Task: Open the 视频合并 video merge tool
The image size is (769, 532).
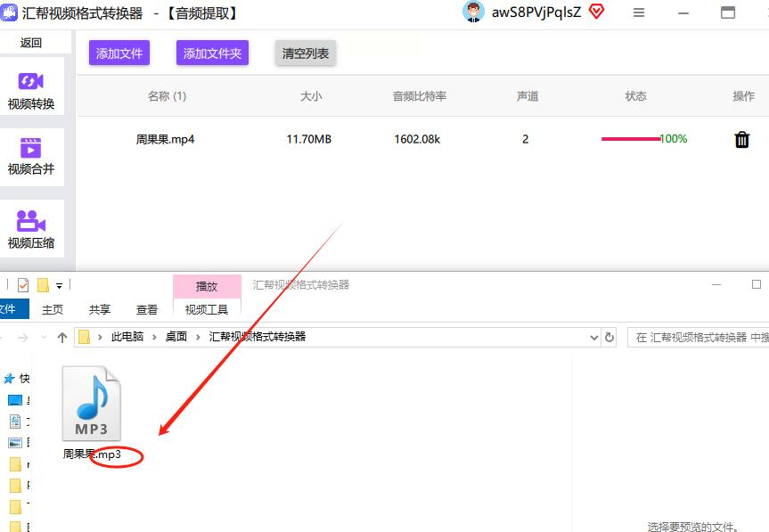Action: point(31,155)
